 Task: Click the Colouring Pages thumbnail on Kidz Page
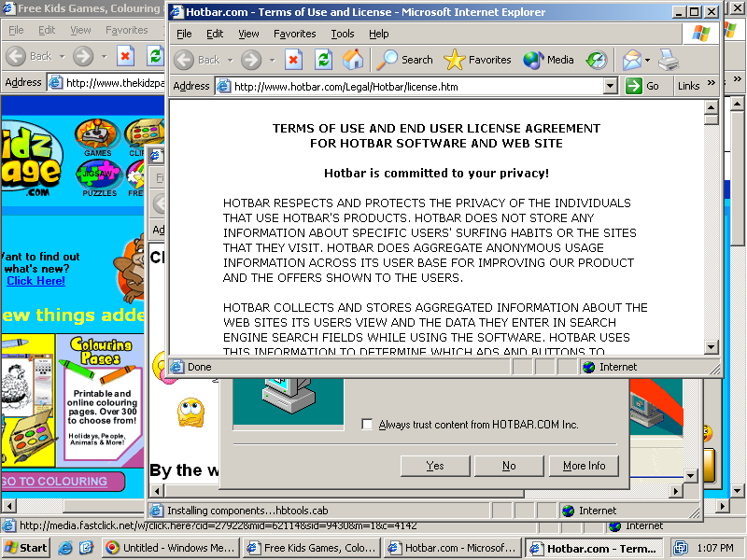click(x=101, y=400)
